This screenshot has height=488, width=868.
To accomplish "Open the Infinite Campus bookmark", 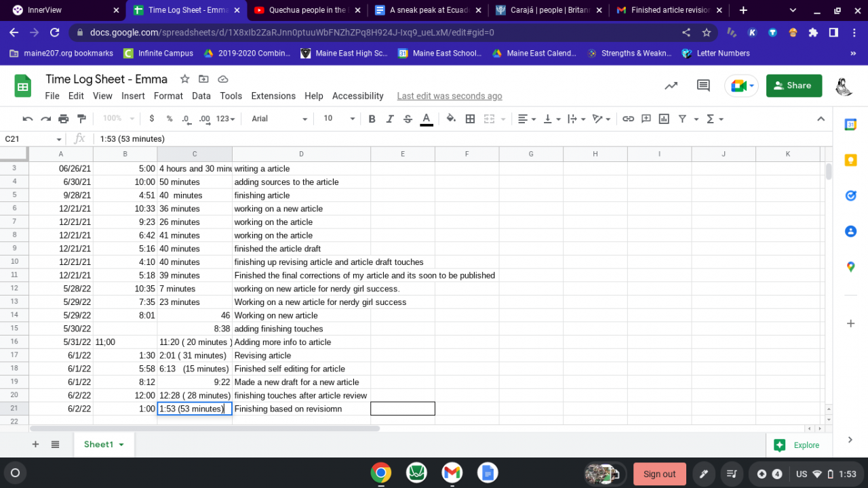I will point(159,53).
